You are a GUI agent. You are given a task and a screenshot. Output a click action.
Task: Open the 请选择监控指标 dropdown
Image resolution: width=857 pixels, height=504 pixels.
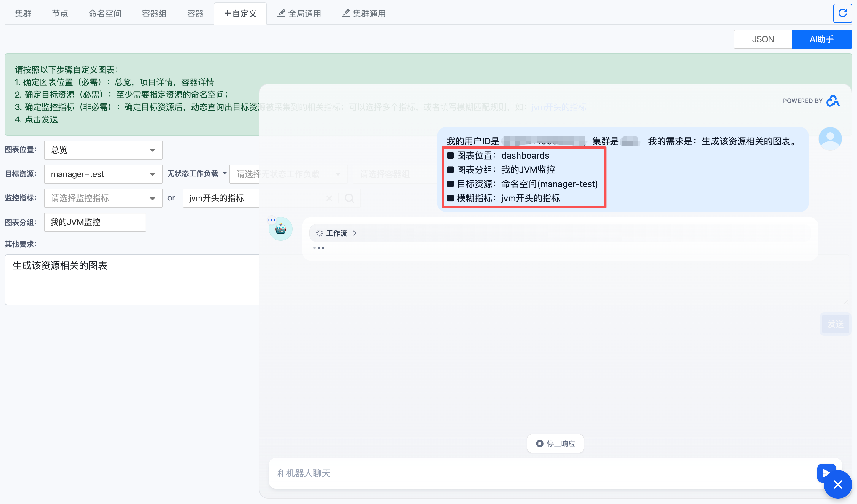click(103, 198)
